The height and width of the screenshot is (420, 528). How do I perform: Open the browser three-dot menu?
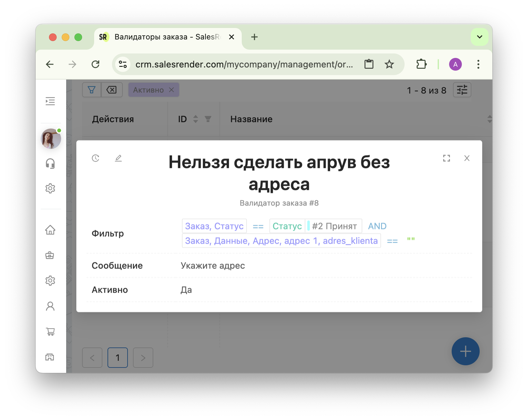coord(478,64)
